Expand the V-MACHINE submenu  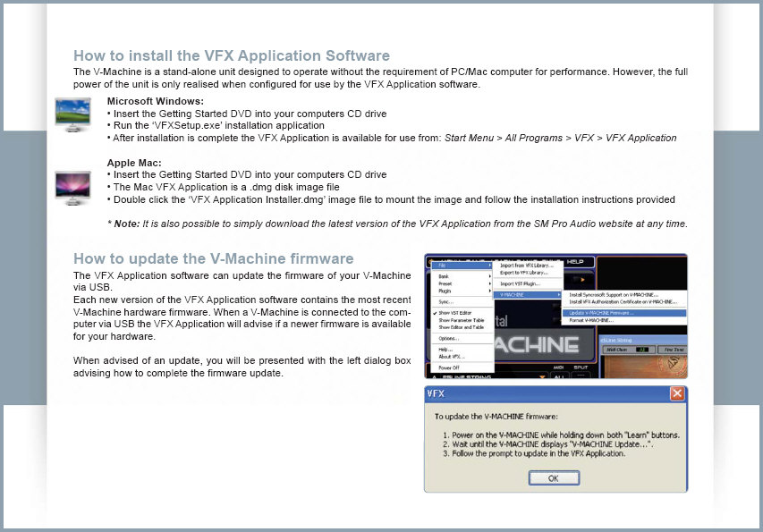click(x=528, y=295)
